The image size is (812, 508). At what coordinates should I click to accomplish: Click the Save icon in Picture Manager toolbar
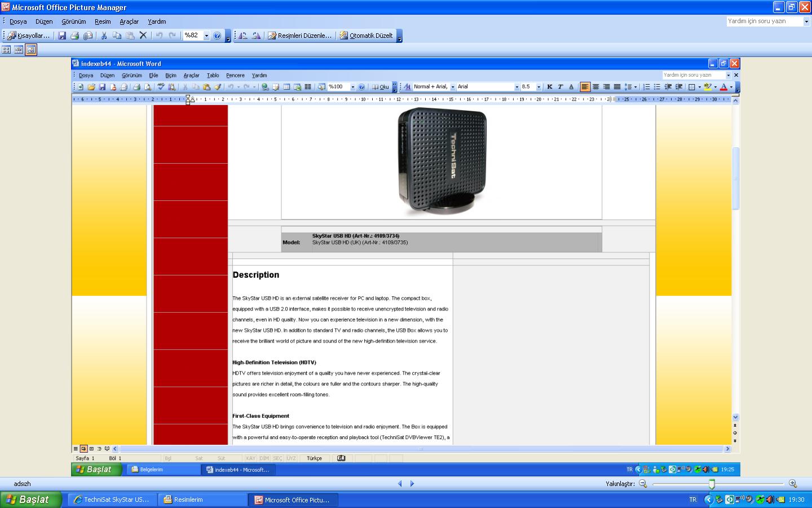point(62,36)
